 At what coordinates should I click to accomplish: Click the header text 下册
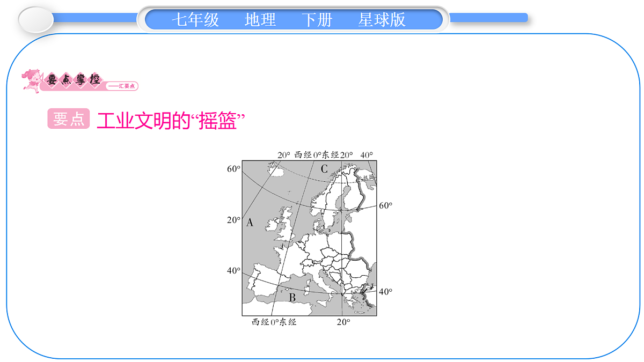click(317, 20)
